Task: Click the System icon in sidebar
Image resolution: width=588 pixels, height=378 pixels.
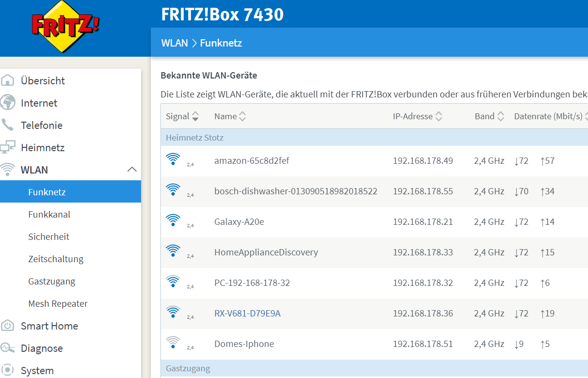Action: click(x=8, y=370)
